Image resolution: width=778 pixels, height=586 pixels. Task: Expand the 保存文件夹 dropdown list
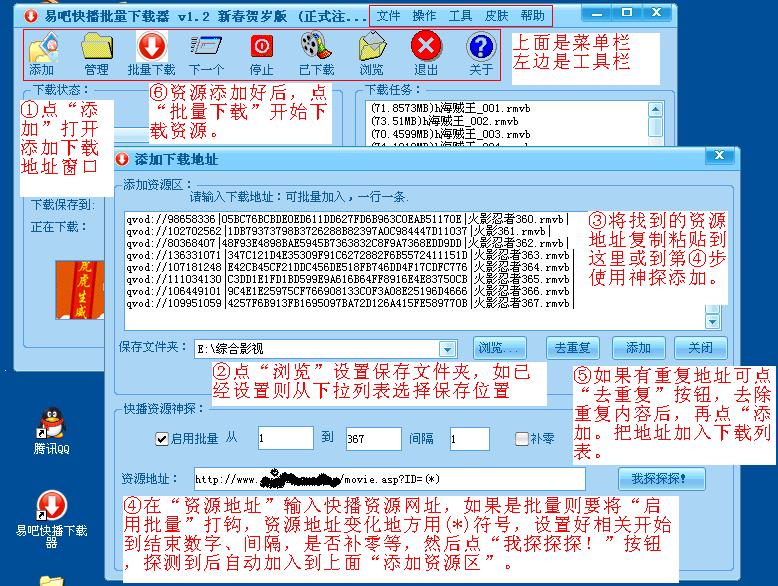pos(447,349)
